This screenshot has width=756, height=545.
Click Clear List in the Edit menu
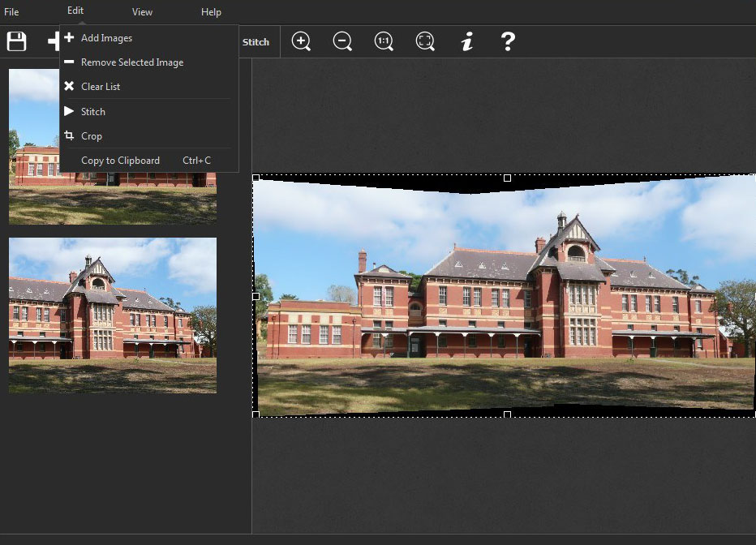point(101,86)
